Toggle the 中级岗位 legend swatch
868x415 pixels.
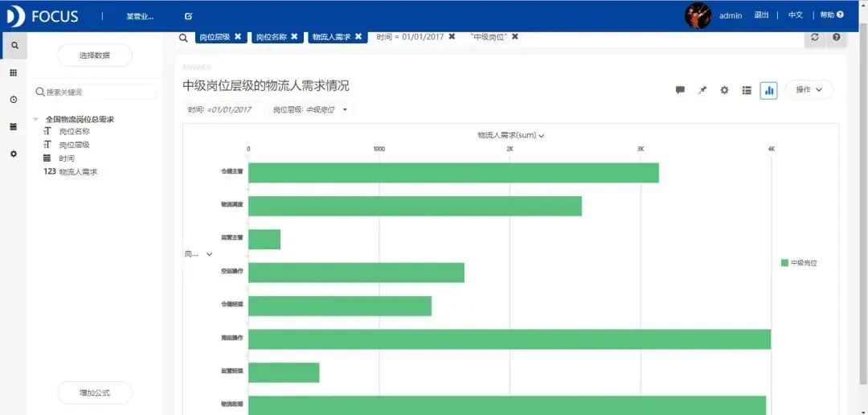[x=784, y=263]
